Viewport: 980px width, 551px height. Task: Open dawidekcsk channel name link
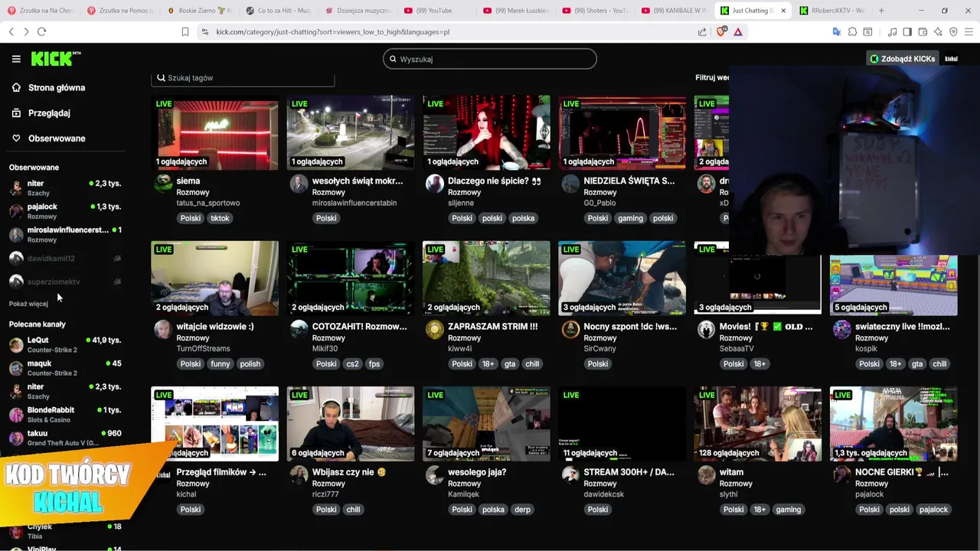click(x=604, y=494)
